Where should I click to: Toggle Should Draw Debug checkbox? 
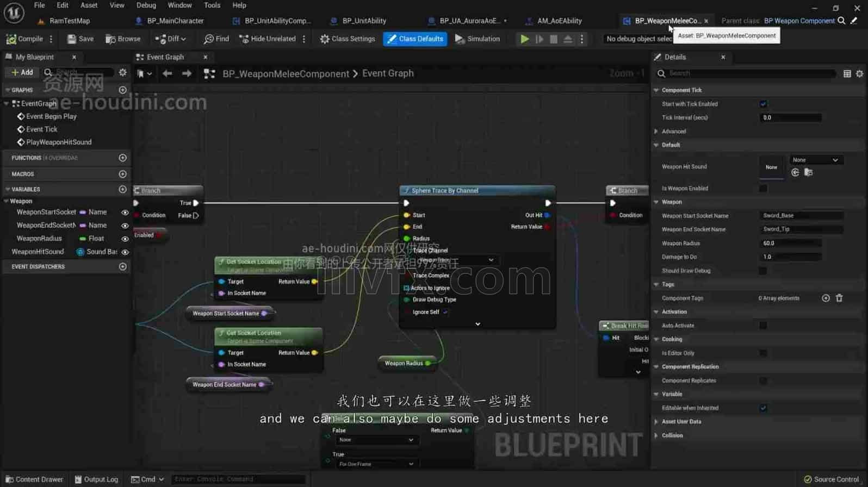(763, 271)
